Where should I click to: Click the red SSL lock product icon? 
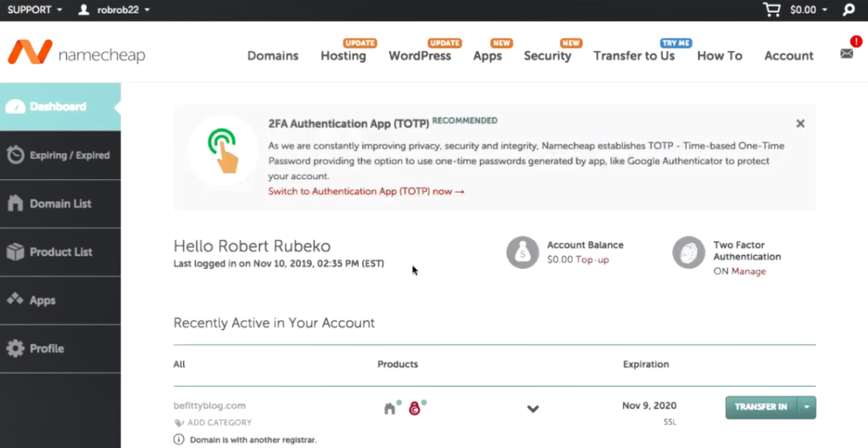(x=415, y=407)
